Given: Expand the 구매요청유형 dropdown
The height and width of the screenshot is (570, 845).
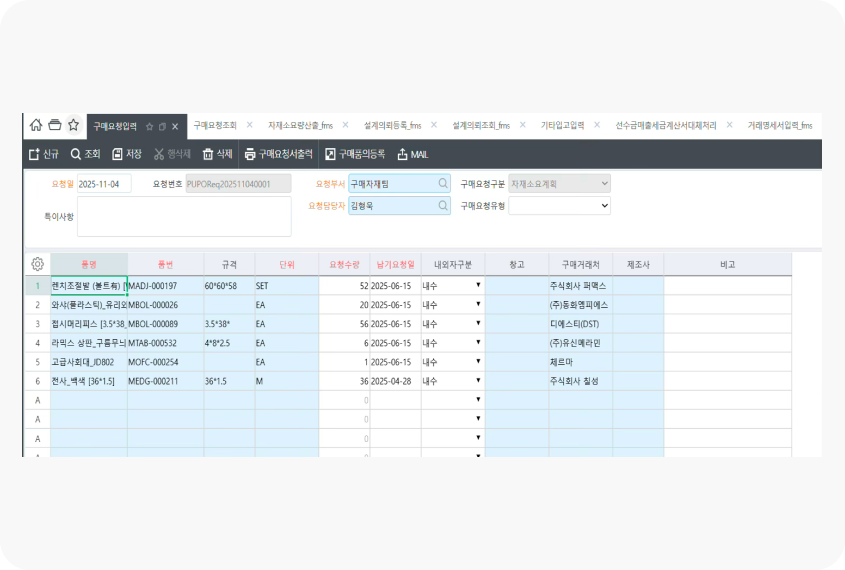Looking at the screenshot, I should tap(602, 205).
